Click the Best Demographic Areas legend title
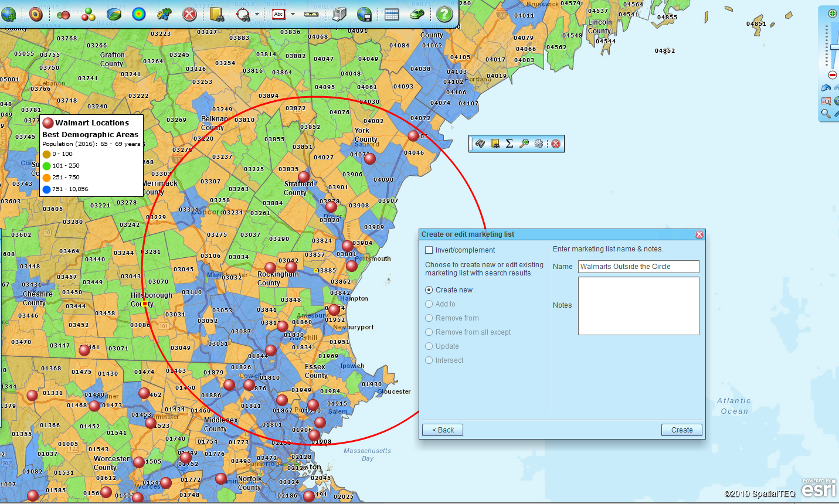Viewport: 839px width, 504px height. click(90, 135)
